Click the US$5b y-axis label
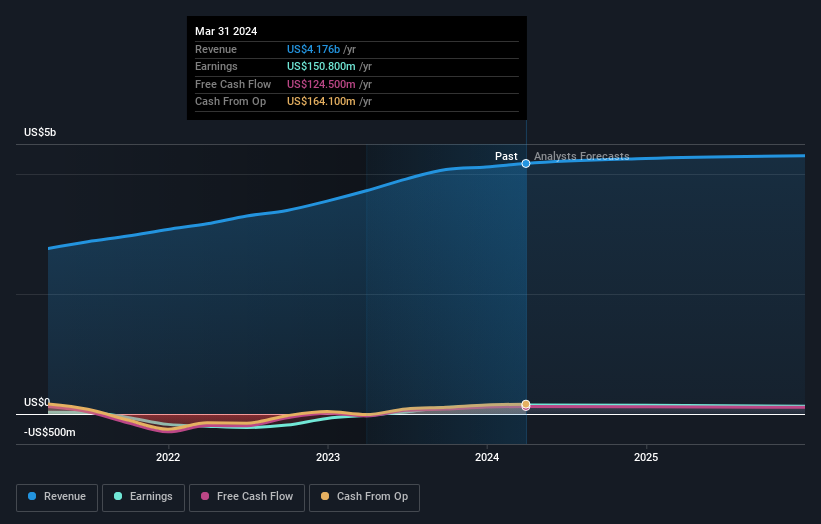Viewport: 821px width, 524px height. (x=40, y=132)
